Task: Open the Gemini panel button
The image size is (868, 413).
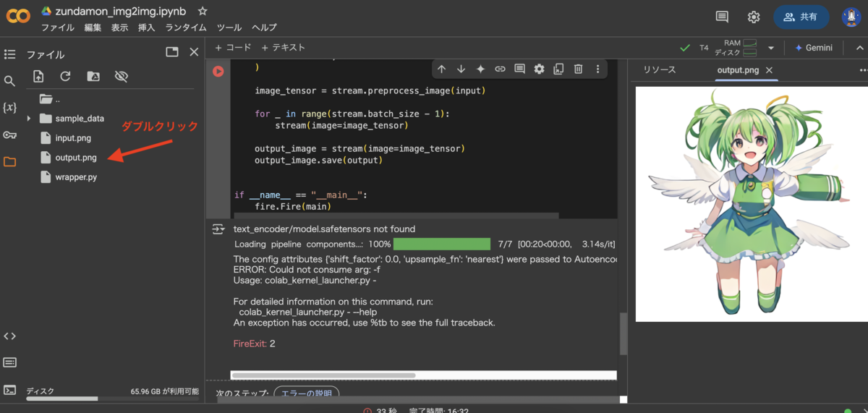Action: coord(814,48)
